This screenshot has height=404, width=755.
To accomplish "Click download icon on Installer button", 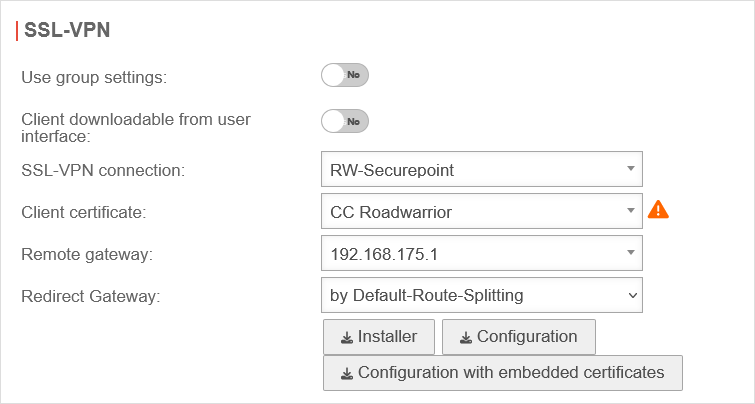I will coord(346,338).
